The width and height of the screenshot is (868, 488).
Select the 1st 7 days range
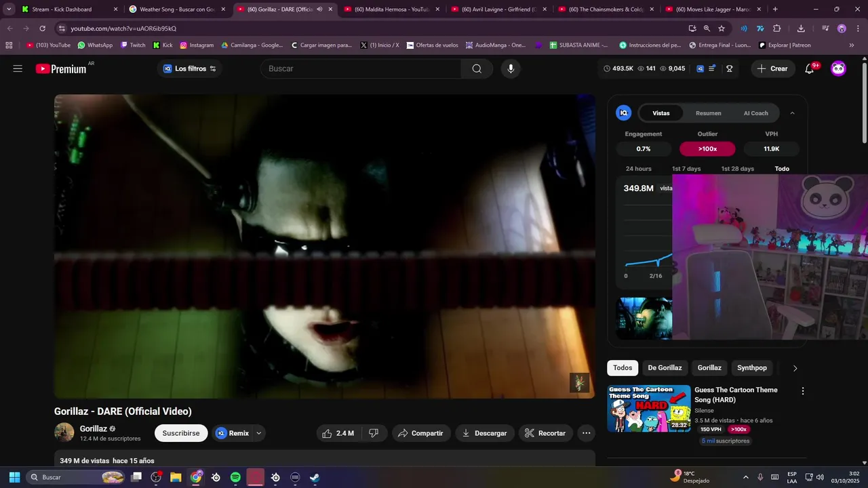click(686, 169)
